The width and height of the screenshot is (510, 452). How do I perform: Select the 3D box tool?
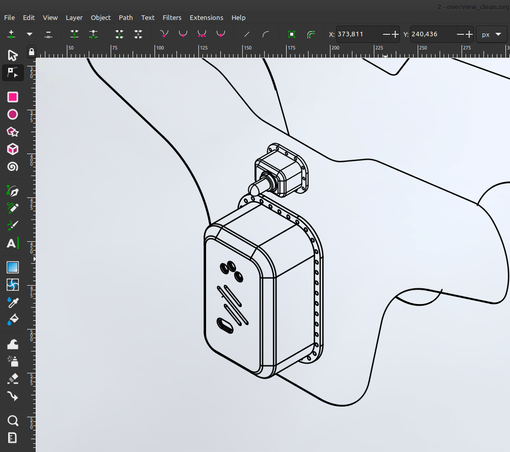pyautogui.click(x=13, y=149)
